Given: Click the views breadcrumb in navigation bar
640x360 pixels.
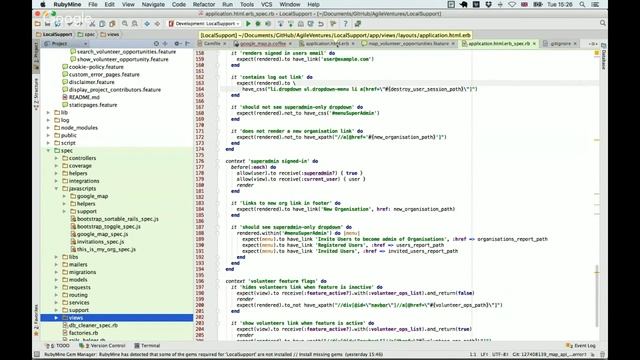Looking at the screenshot, I should 110,34.
